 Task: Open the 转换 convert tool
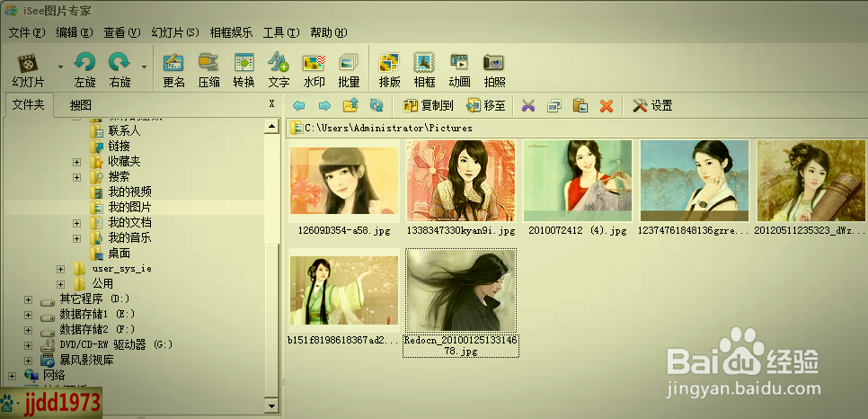click(244, 70)
